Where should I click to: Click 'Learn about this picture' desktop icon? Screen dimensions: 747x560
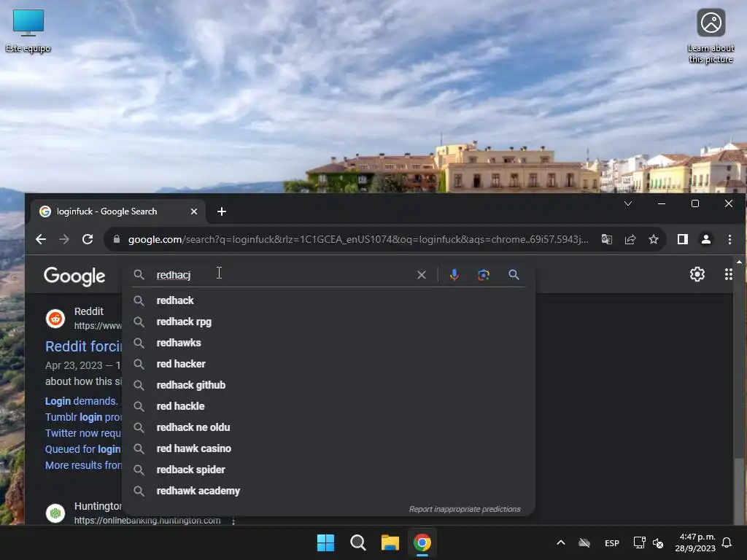[x=711, y=36]
